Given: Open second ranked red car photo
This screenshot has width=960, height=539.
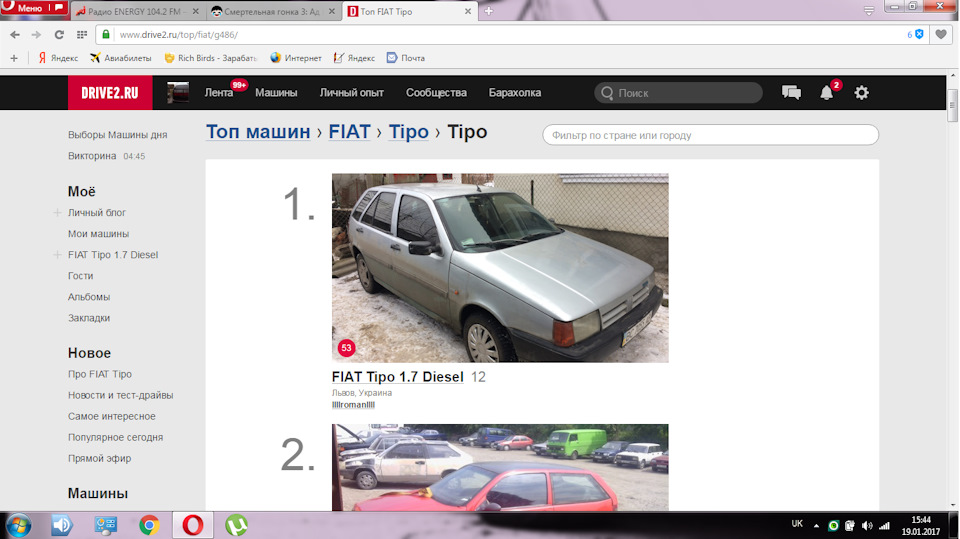Looking at the screenshot, I should tap(500, 467).
